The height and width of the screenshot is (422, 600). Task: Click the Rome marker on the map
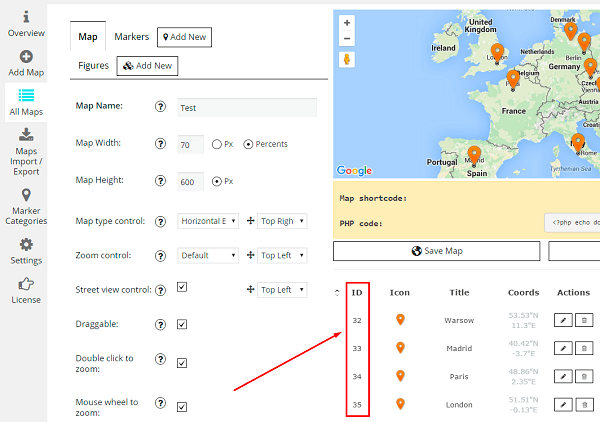click(x=578, y=144)
